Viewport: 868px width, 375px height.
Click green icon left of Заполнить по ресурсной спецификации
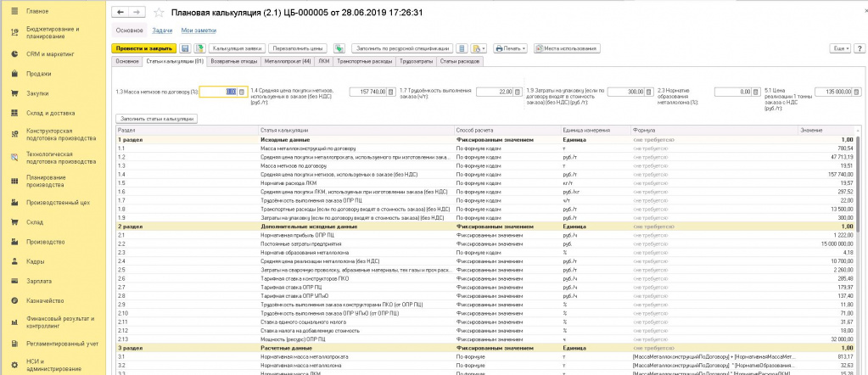pyautogui.click(x=340, y=48)
